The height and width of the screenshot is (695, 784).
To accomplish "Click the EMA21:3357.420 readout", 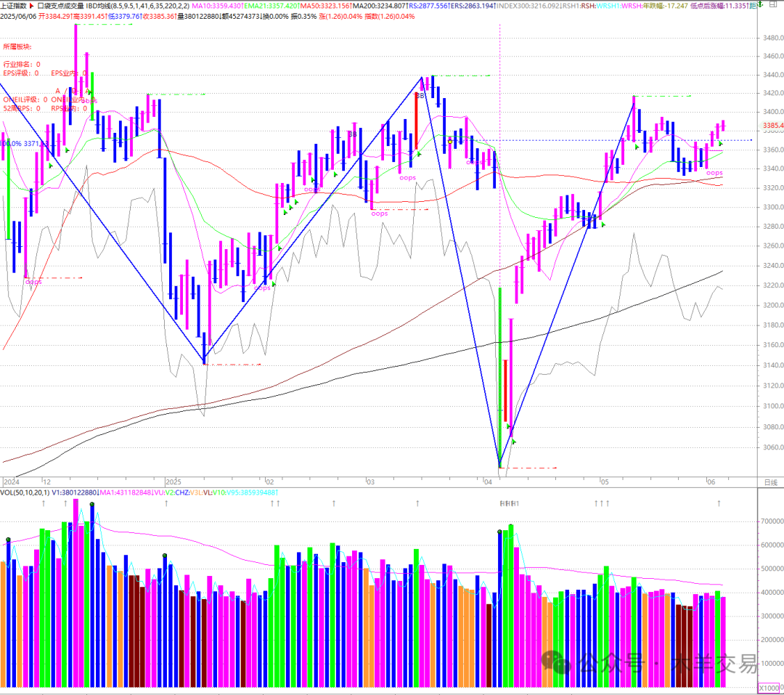I will (271, 6).
